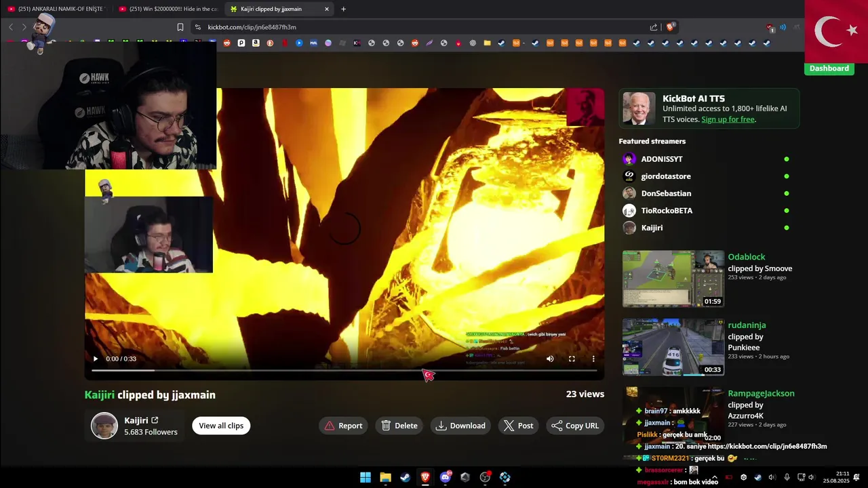This screenshot has height=488, width=868.
Task: Close the Kaijiri clip browser tab
Action: [x=327, y=9]
